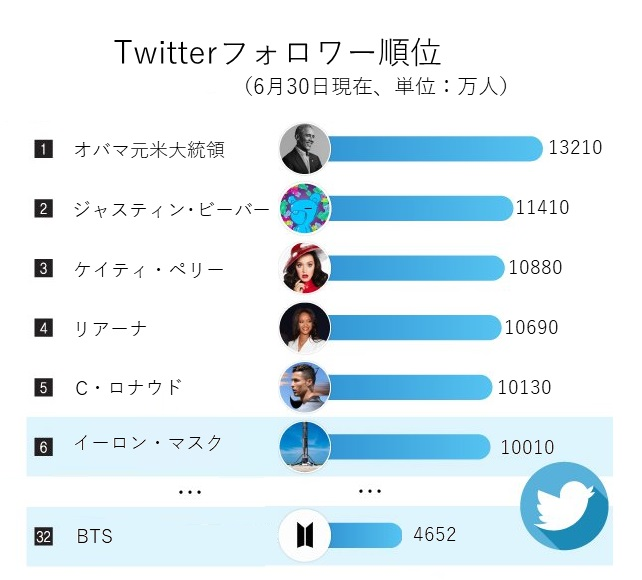Screen dimensions: 642x580
Task: Click the イーロン・マスク name label
Action: pos(148,442)
